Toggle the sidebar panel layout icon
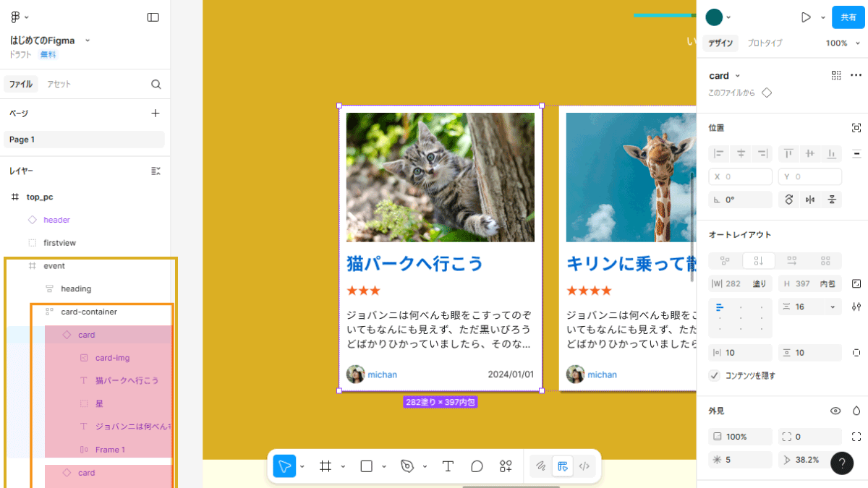Image resolution: width=868 pixels, height=488 pixels. click(x=153, y=17)
